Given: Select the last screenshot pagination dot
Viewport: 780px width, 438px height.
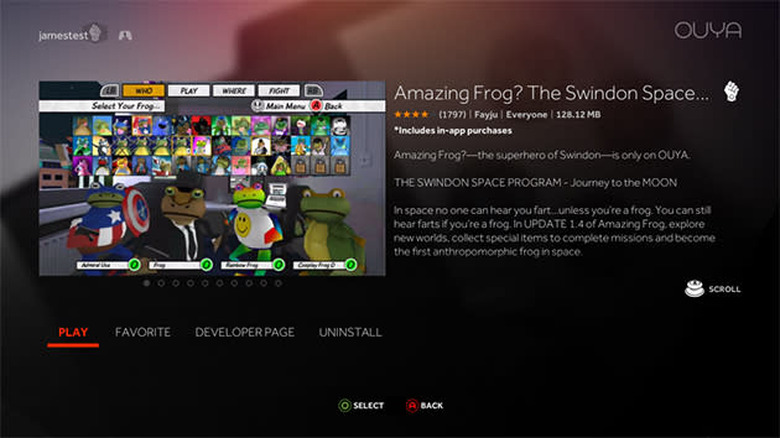Looking at the screenshot, I should (279, 283).
